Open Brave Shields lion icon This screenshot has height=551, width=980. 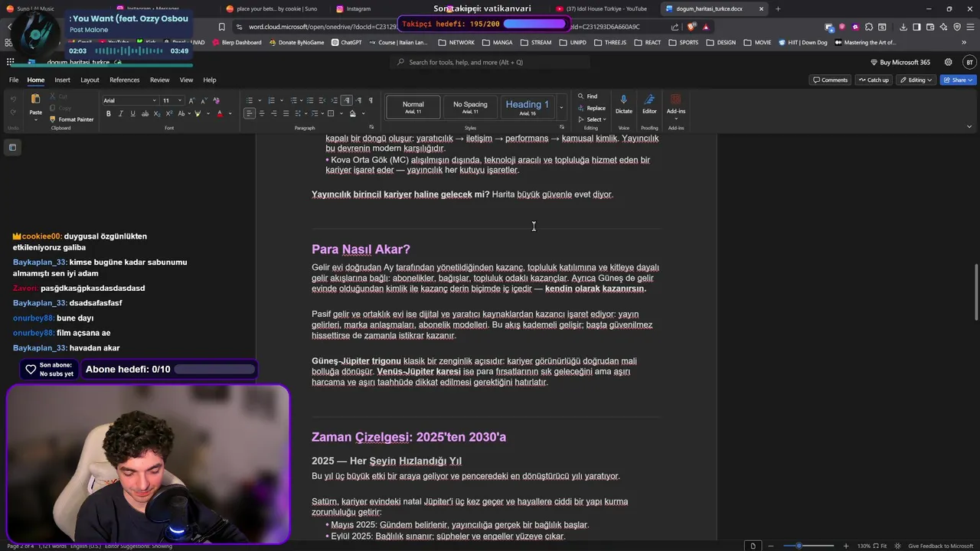click(x=692, y=27)
